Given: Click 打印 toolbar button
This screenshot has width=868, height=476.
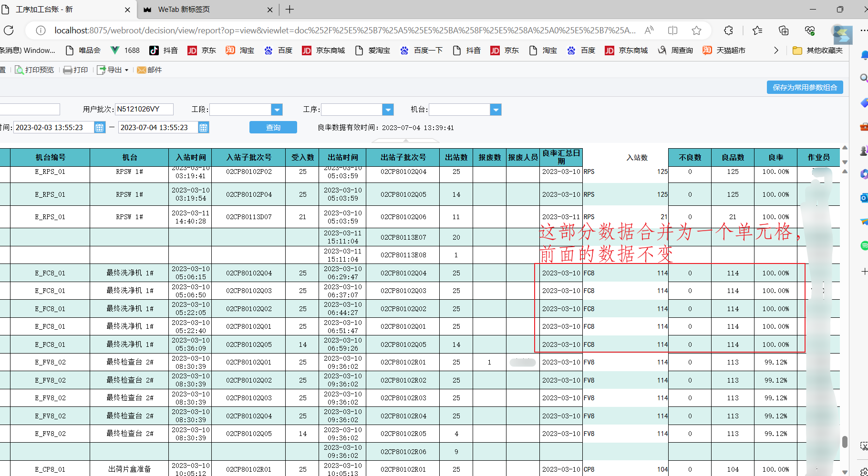Looking at the screenshot, I should [x=76, y=70].
